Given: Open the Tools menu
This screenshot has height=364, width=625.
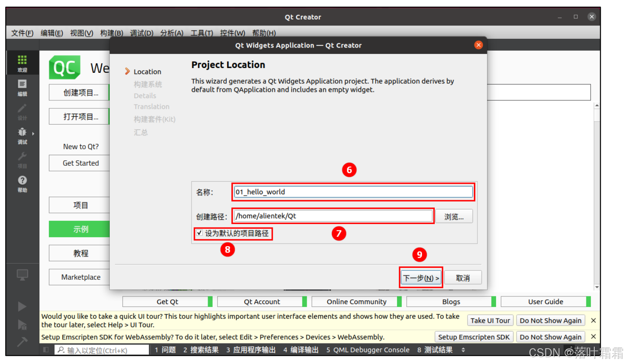Looking at the screenshot, I should click(202, 33).
